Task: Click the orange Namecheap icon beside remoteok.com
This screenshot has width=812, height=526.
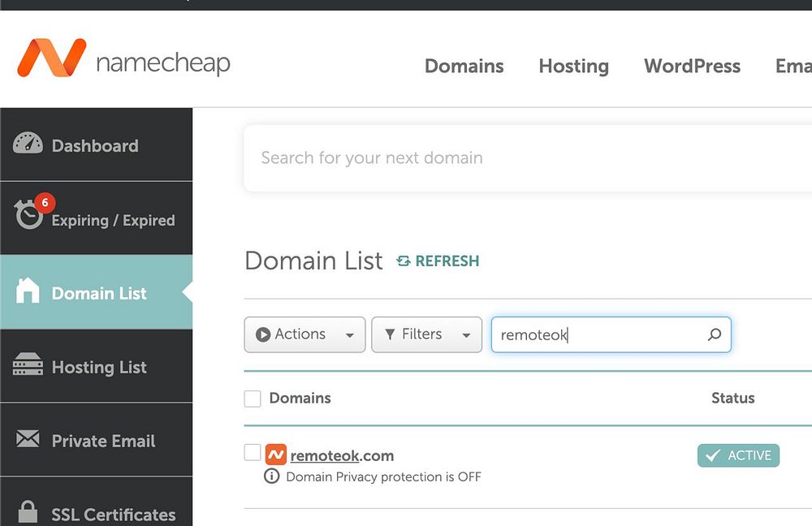Action: coord(275,455)
